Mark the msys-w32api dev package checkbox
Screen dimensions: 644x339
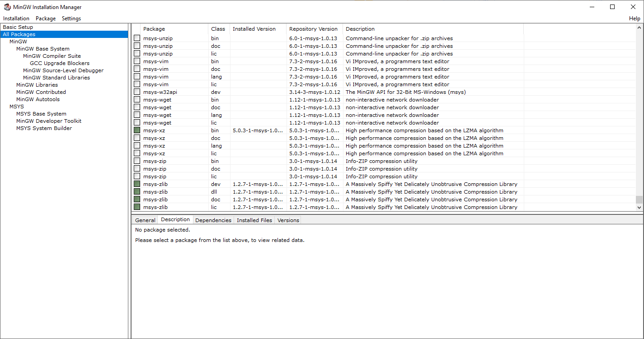coord(137,92)
